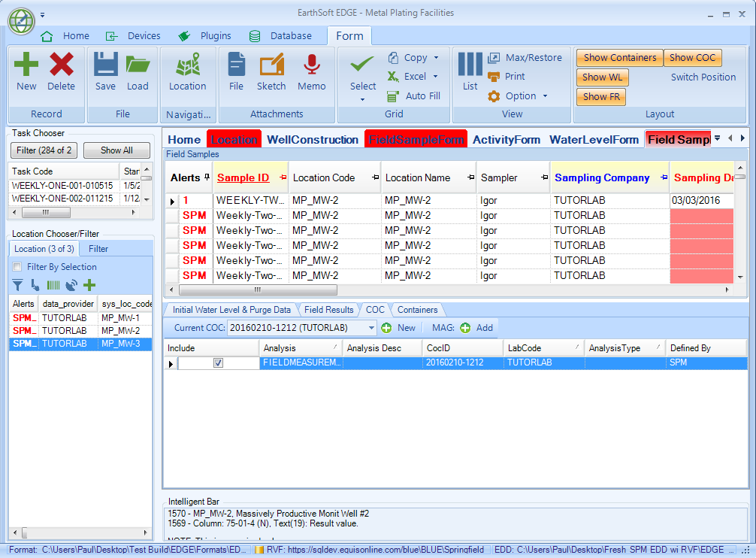The height and width of the screenshot is (558, 756).
Task: Toggle the Show Containers layout button
Action: pyautogui.click(x=619, y=58)
